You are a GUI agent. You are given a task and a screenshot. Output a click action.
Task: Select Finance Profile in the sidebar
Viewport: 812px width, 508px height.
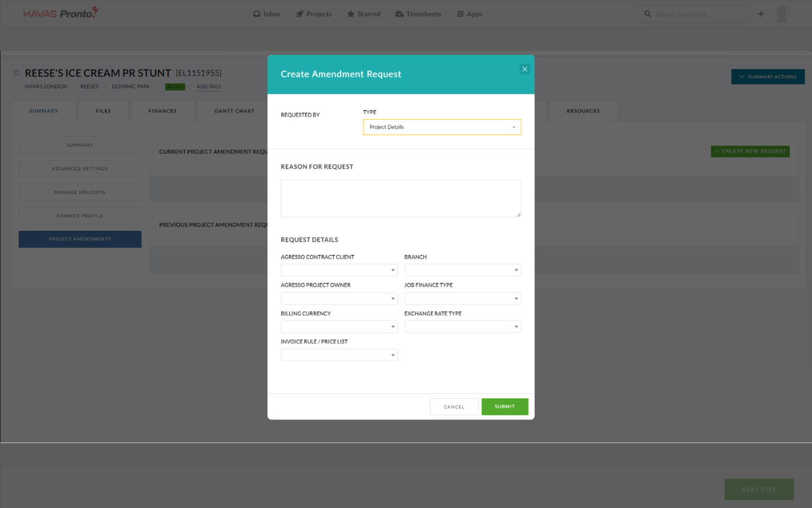pos(80,216)
